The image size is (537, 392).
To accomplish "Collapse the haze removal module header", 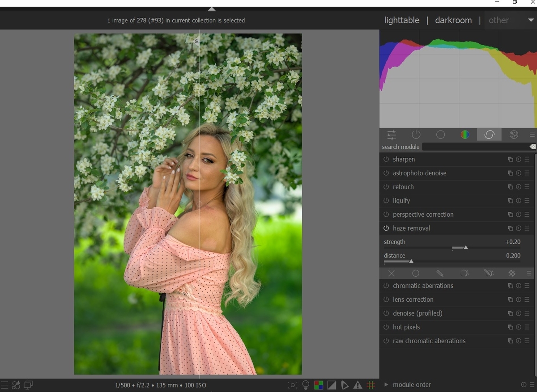I will pos(411,228).
